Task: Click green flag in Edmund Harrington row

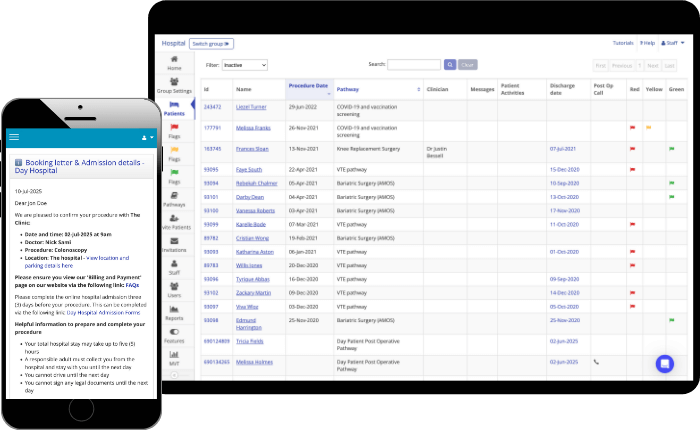Action: pos(671,320)
